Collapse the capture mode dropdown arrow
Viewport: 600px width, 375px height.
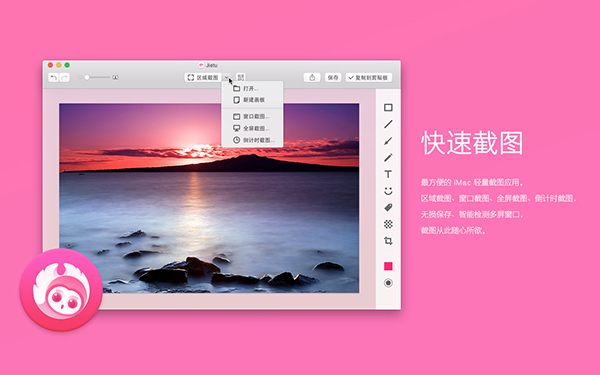(226, 78)
